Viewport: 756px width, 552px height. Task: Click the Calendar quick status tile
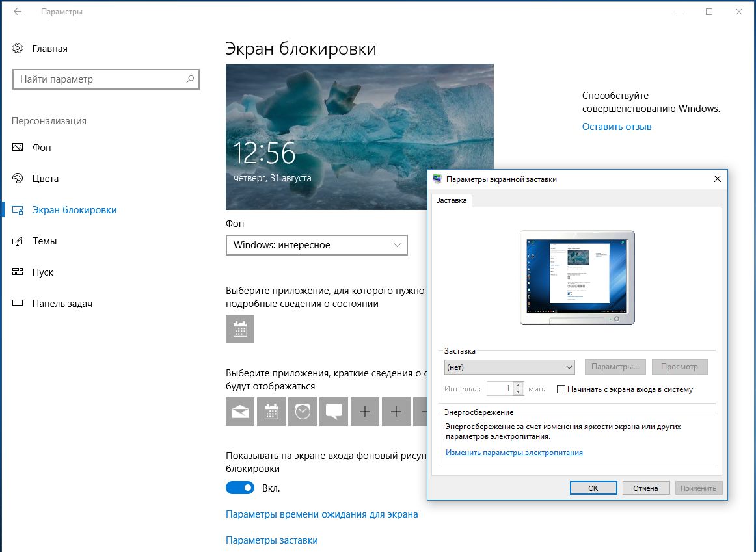[271, 412]
